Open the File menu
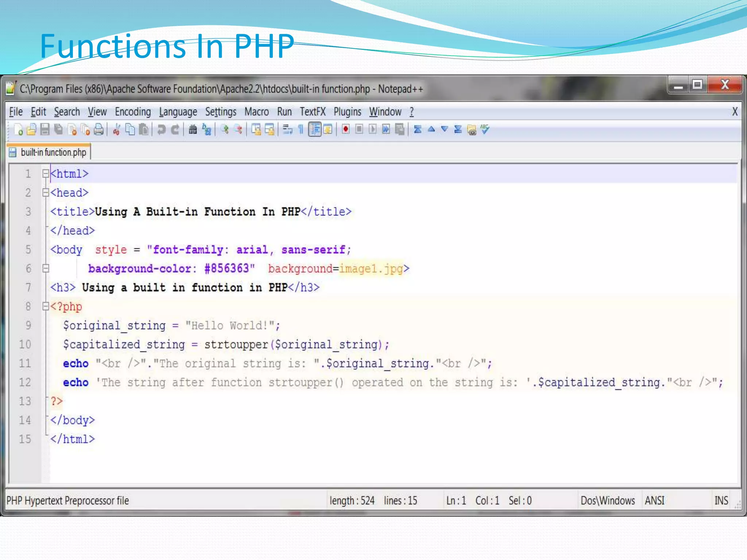The height and width of the screenshot is (560, 747). [x=16, y=112]
